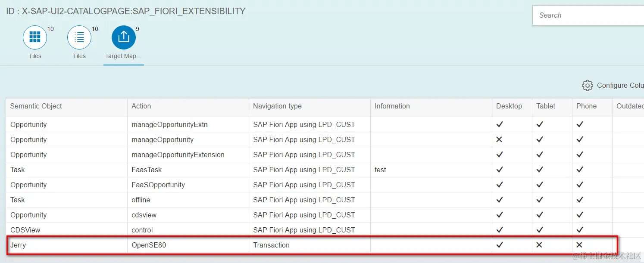Click the Tablet checkmark in FaasTask row
Viewport: 644px width, 263px height.
coord(540,170)
